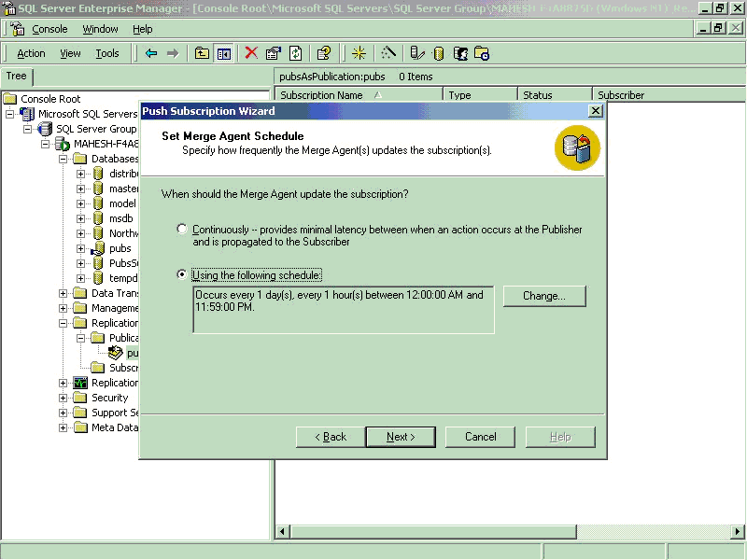This screenshot has height=560, width=747.
Task: Select the tempdb database tree item
Action: (x=123, y=278)
